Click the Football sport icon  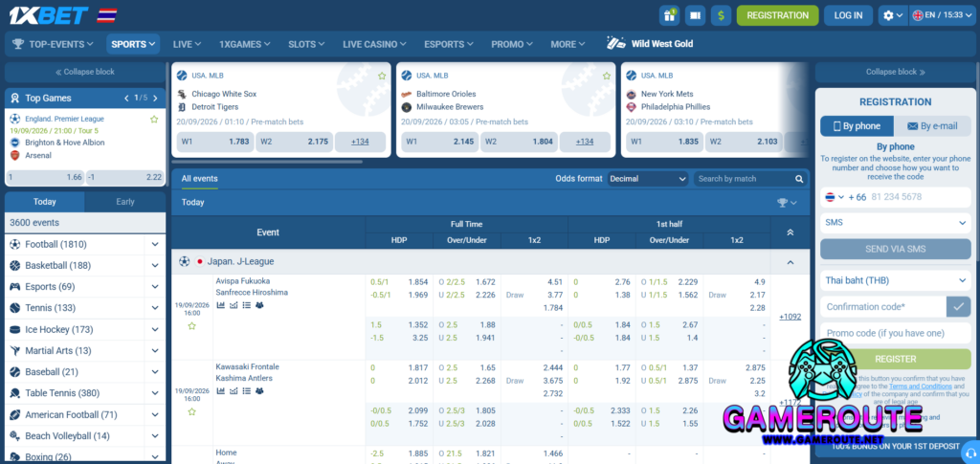(15, 244)
